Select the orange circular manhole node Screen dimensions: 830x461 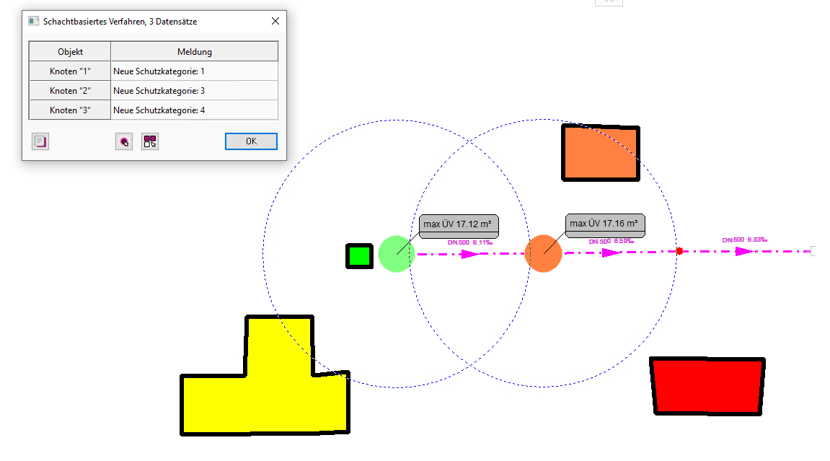coord(544,253)
